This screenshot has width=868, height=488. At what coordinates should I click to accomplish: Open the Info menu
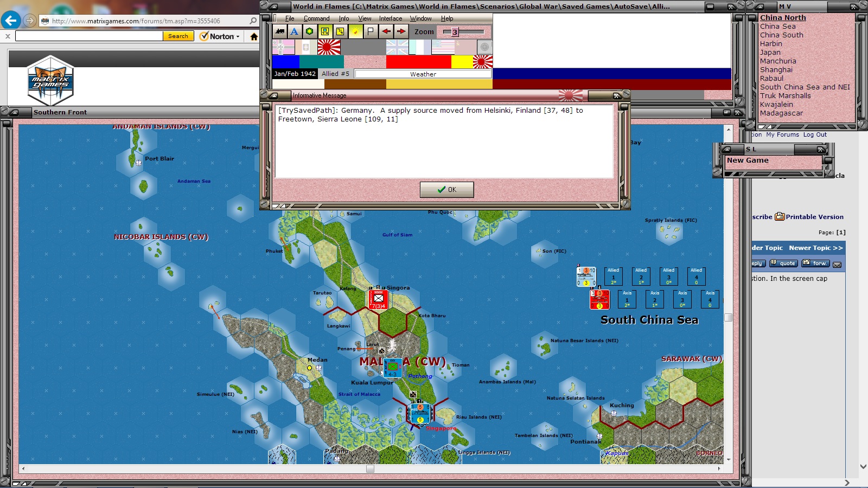344,18
